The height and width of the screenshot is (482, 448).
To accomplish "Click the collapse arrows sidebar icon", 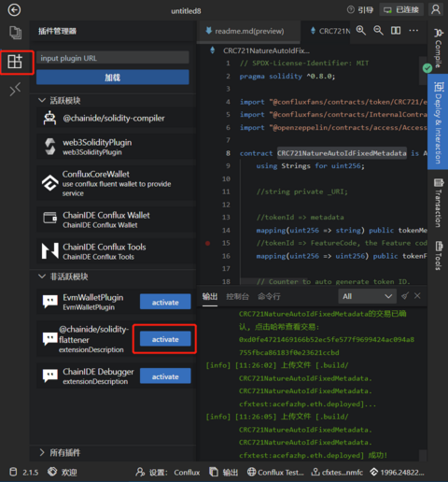I will (15, 90).
